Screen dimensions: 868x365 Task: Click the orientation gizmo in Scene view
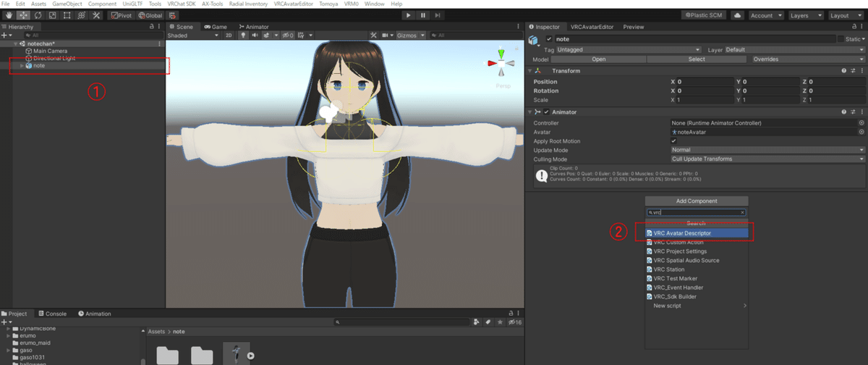coord(501,64)
